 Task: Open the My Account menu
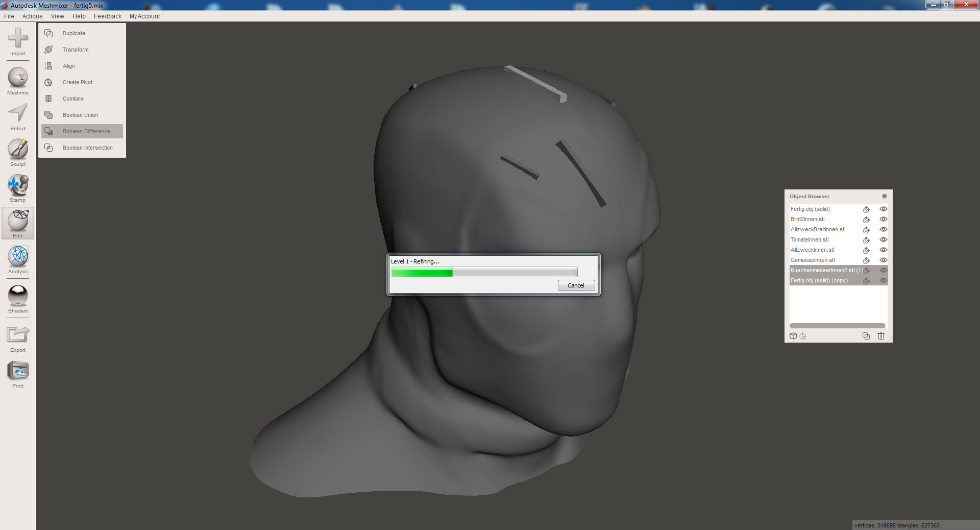(144, 16)
